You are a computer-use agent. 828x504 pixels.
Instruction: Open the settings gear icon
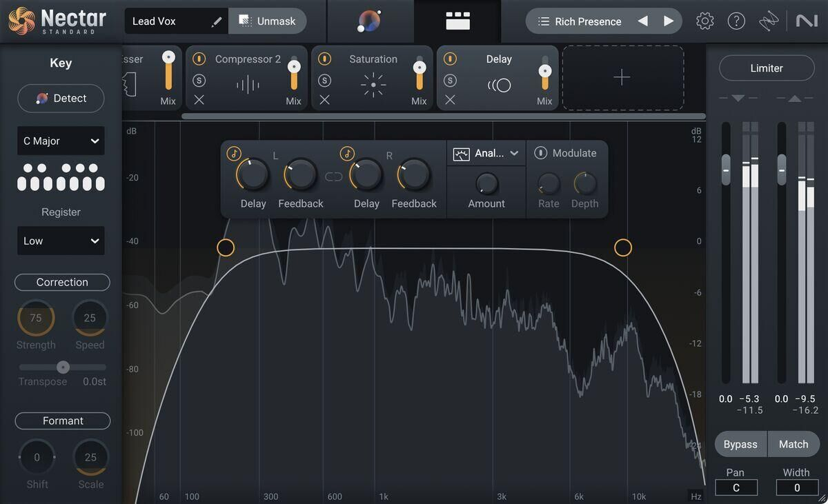[704, 21]
